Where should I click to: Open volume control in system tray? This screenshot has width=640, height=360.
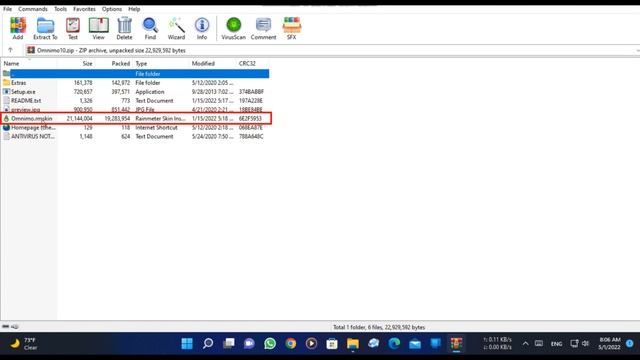[x=585, y=344]
